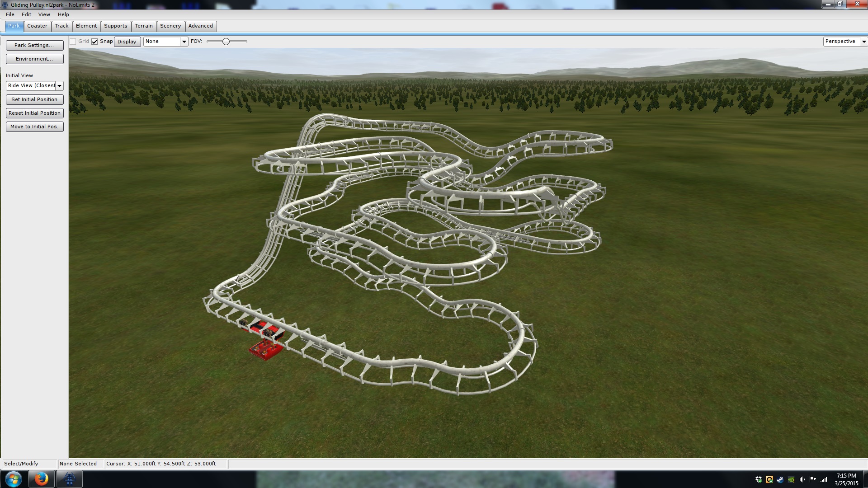Expand the Initial View Ride View dropdown
Image resolution: width=868 pixels, height=488 pixels.
[x=59, y=86]
